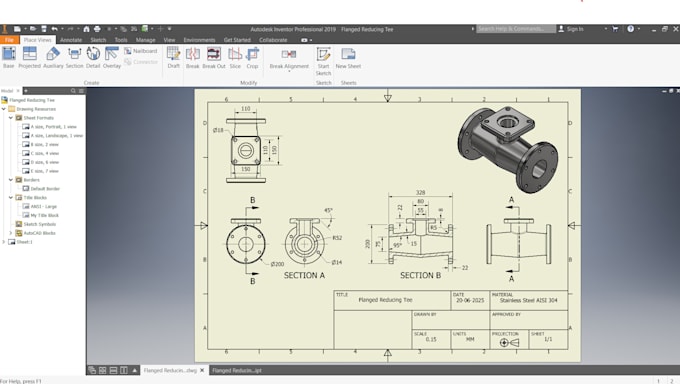Click the Home icon in quick access toolbar
Viewport: 680px width, 384px height.
[86, 29]
